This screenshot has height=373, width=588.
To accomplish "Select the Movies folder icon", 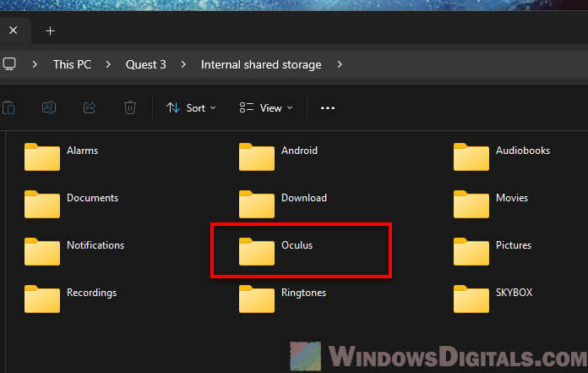I will 471,204.
